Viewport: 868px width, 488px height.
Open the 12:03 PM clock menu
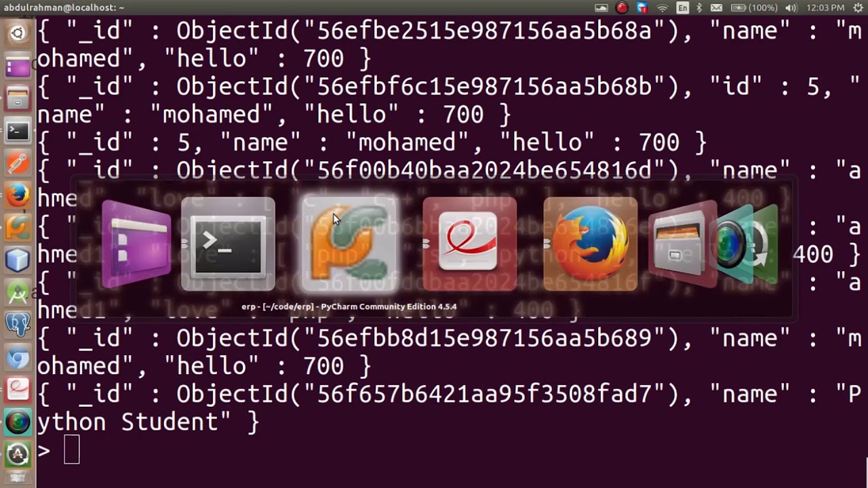(x=825, y=7)
